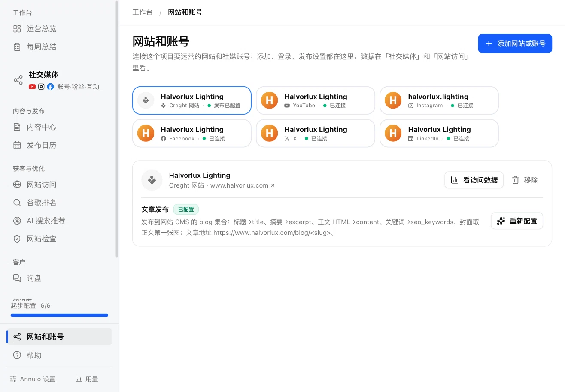
Task: Open Annulo 设置
Action: (x=33, y=379)
